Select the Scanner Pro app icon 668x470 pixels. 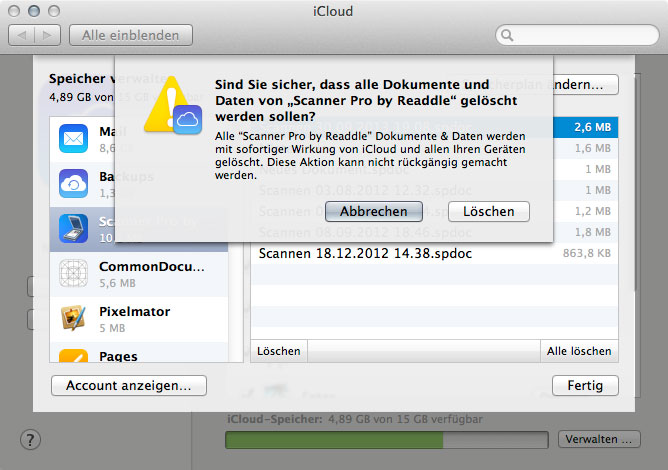pyautogui.click(x=74, y=229)
